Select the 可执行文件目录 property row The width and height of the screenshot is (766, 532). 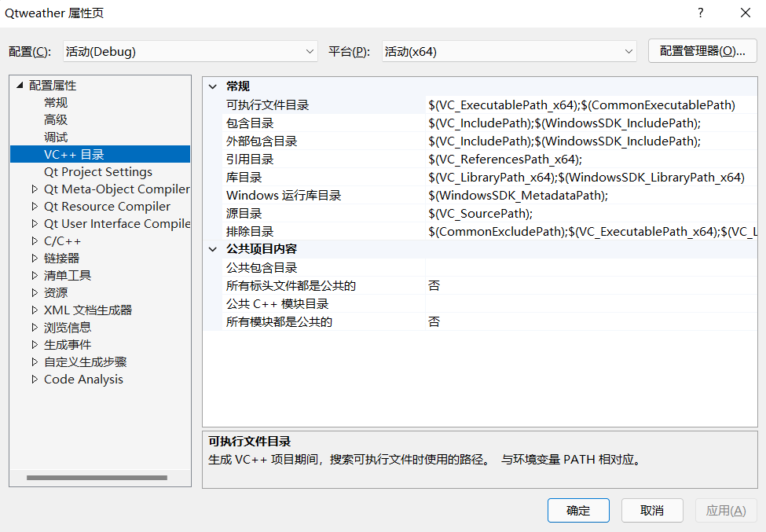[490, 105]
